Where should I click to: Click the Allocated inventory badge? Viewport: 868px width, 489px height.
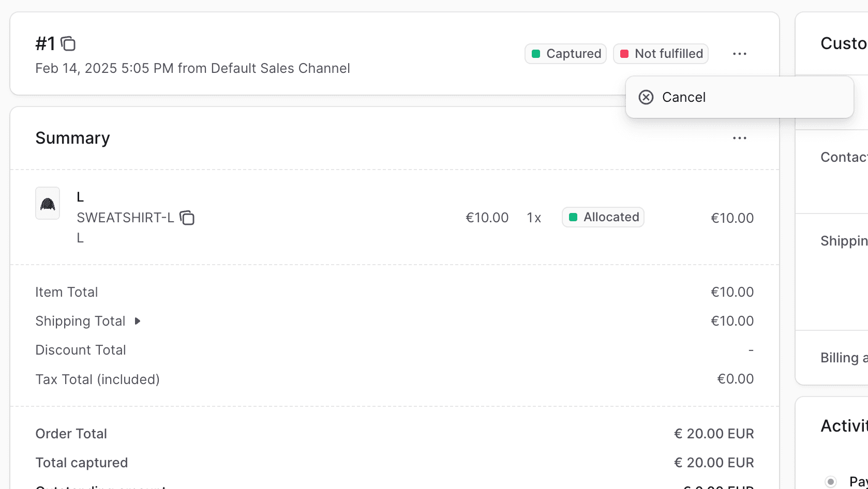tap(603, 217)
